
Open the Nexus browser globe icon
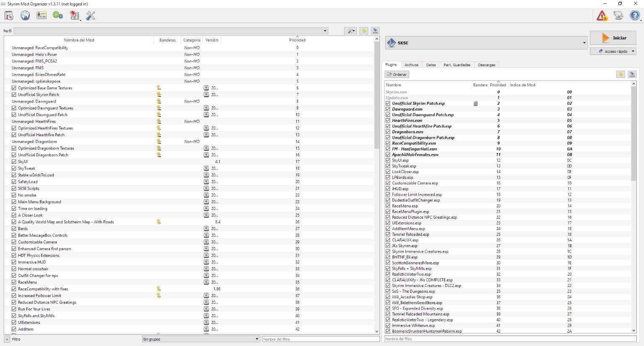tap(25, 15)
